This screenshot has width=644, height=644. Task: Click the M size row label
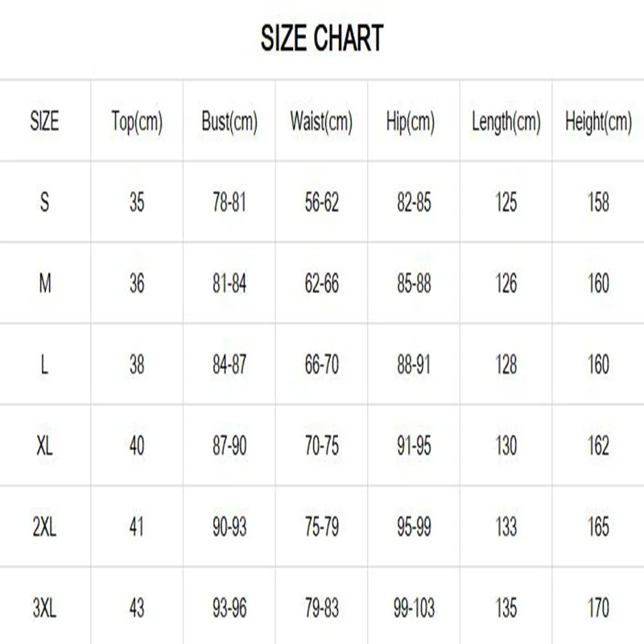[44, 283]
